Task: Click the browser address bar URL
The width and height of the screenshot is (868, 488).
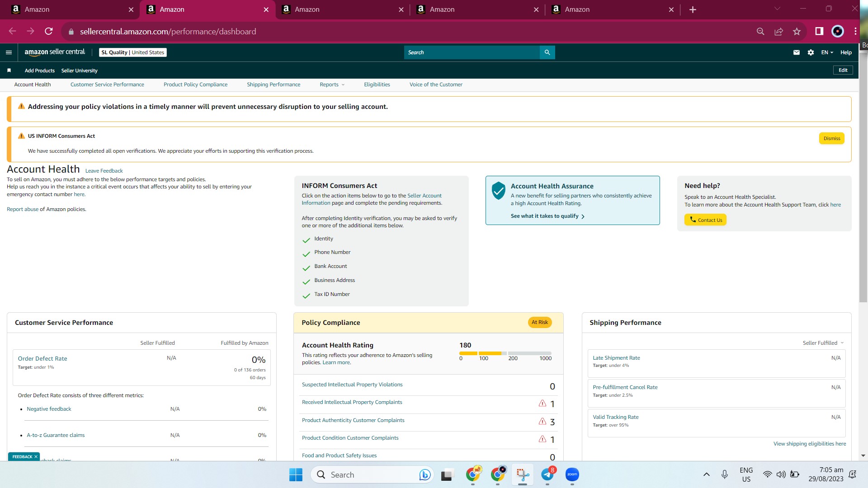Action: pyautogui.click(x=168, y=32)
